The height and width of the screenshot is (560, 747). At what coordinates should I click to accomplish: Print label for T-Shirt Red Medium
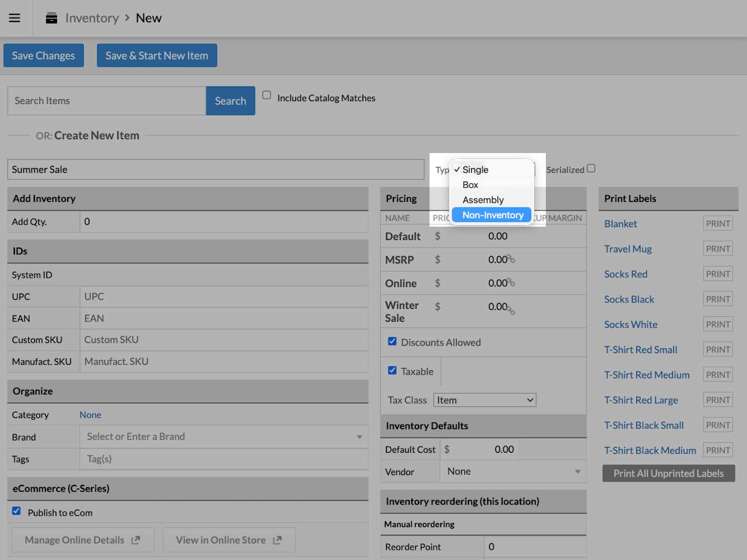(718, 374)
